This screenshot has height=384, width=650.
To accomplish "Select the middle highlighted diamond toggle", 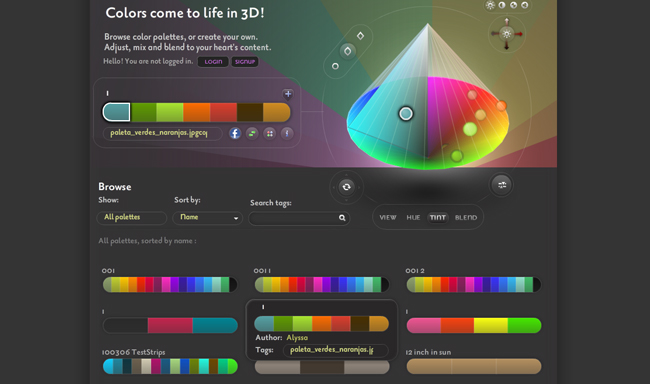I will pos(348,51).
